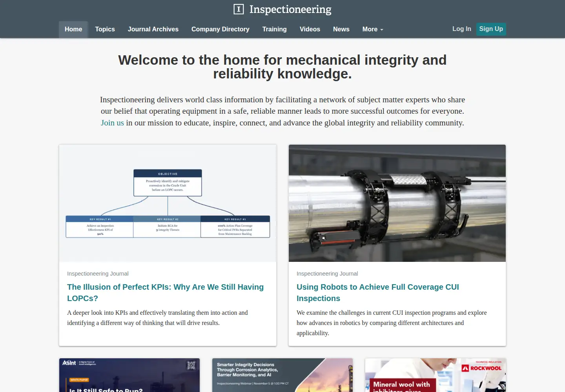Open 'The Illusion of Perfect KPIs' article

coord(165,292)
